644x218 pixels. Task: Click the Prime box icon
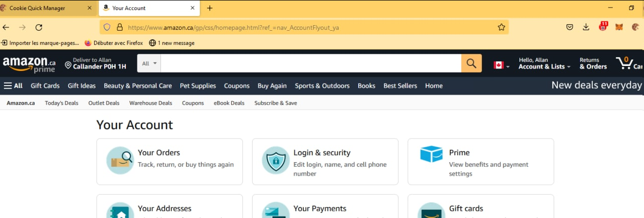point(431,155)
